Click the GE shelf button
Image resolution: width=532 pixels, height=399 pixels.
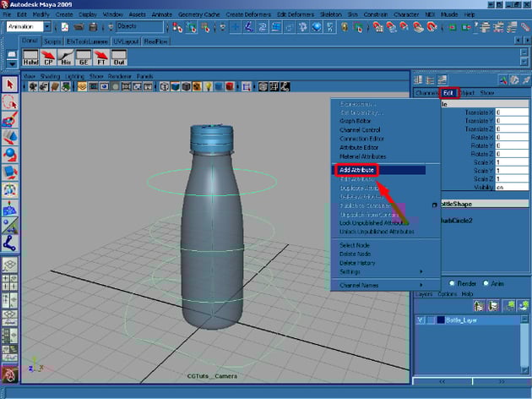[85, 57]
